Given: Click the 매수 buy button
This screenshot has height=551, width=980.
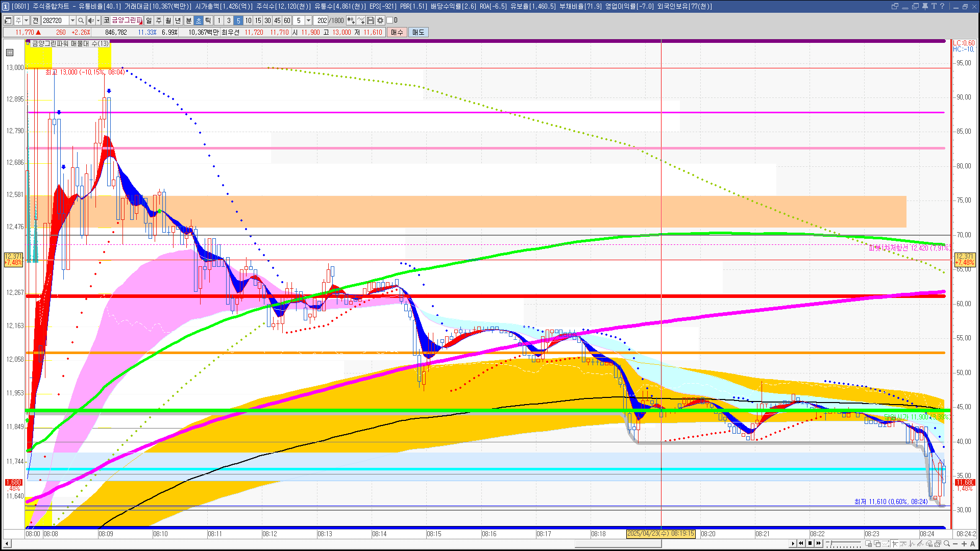Looking at the screenshot, I should (x=397, y=32).
